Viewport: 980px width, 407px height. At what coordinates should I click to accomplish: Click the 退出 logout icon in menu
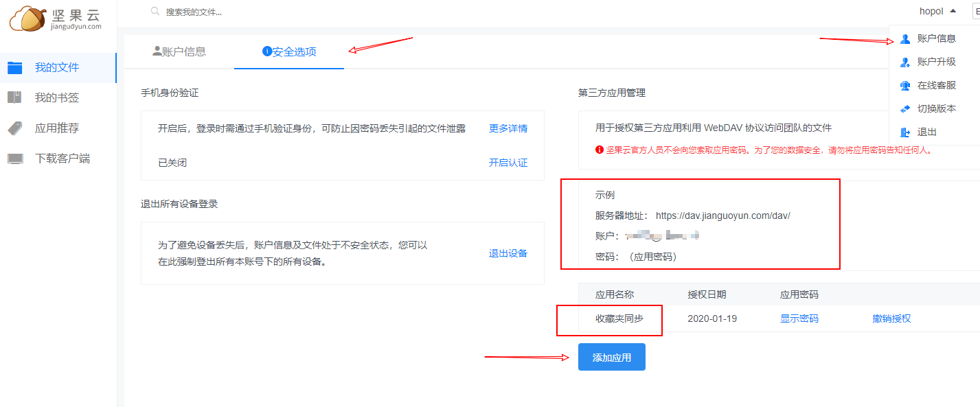click(905, 132)
